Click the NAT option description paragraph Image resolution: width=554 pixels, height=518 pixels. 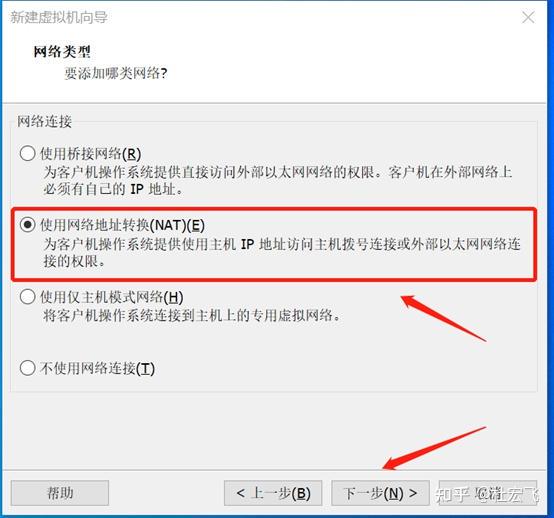pyautogui.click(x=282, y=252)
